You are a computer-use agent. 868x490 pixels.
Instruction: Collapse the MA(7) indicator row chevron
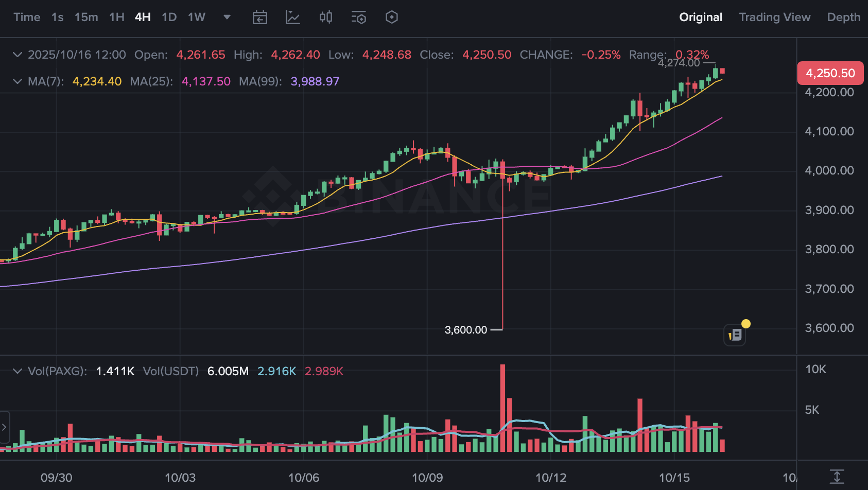(18, 81)
